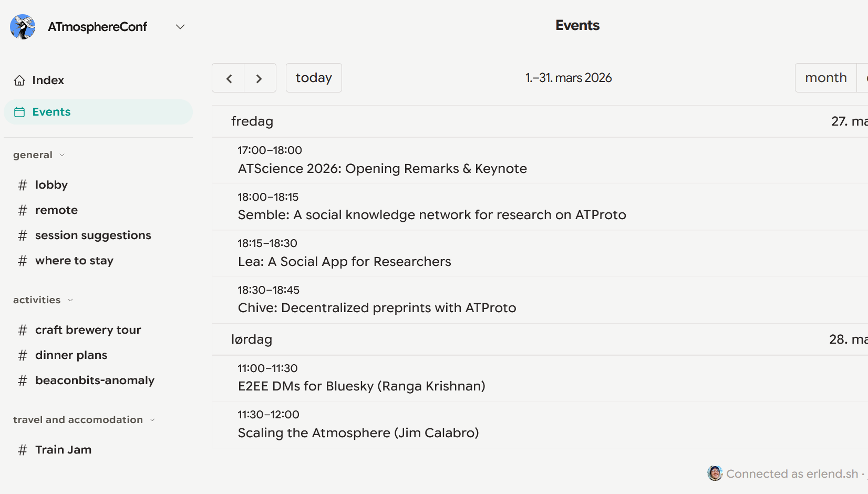
Task: Open the beaconbits-anomaly channel
Action: pyautogui.click(x=95, y=380)
